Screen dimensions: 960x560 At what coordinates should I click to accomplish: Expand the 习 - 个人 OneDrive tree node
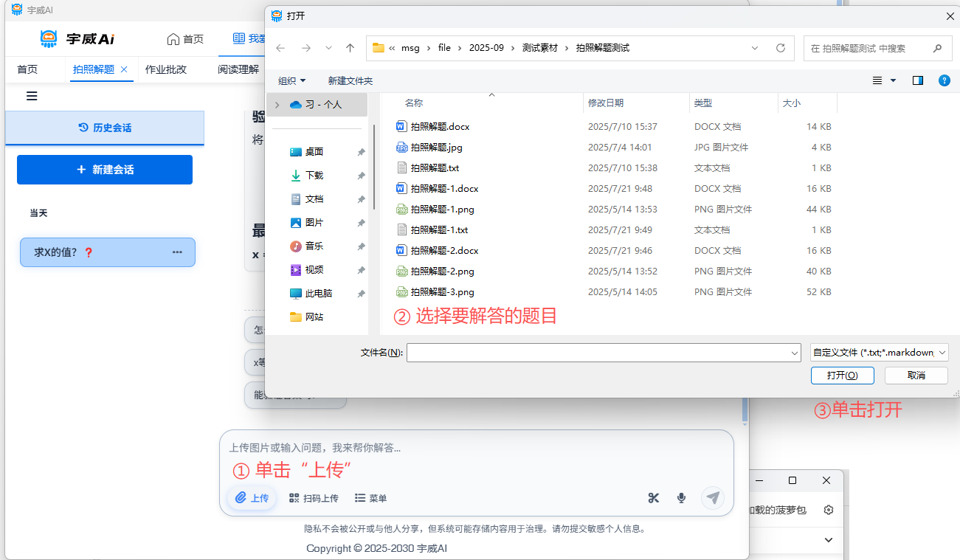[277, 105]
